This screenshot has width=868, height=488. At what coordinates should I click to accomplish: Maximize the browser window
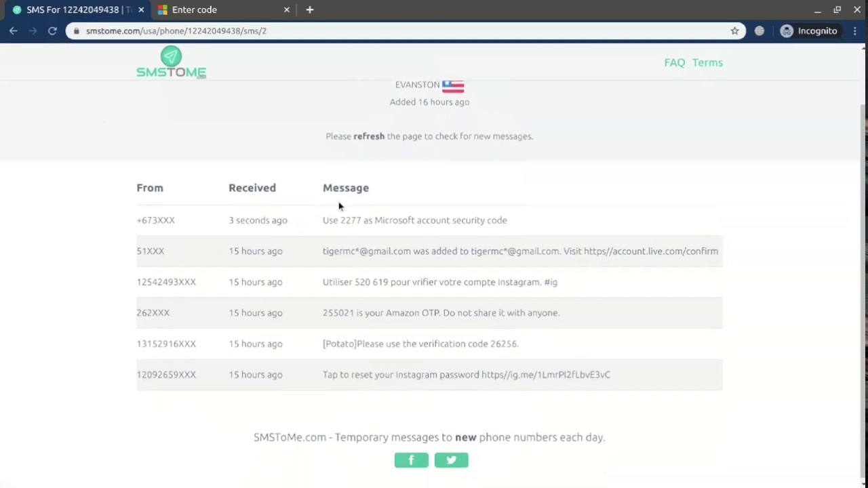pos(837,9)
